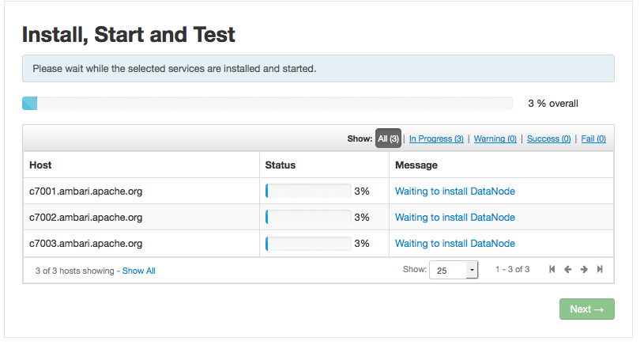
Task: Select the All (3) filter
Action: tap(388, 138)
